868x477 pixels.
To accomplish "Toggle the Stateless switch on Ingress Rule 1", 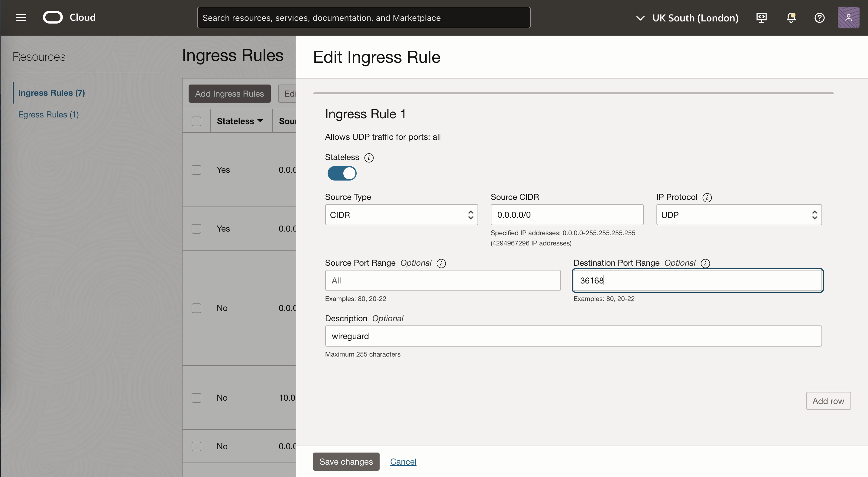I will (x=341, y=173).
